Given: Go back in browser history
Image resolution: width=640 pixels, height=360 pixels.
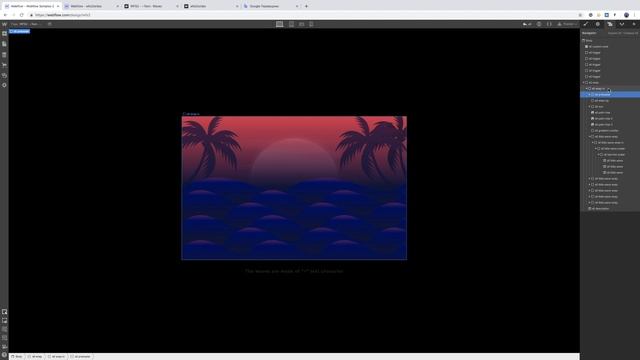Looking at the screenshot, I should (5, 15).
